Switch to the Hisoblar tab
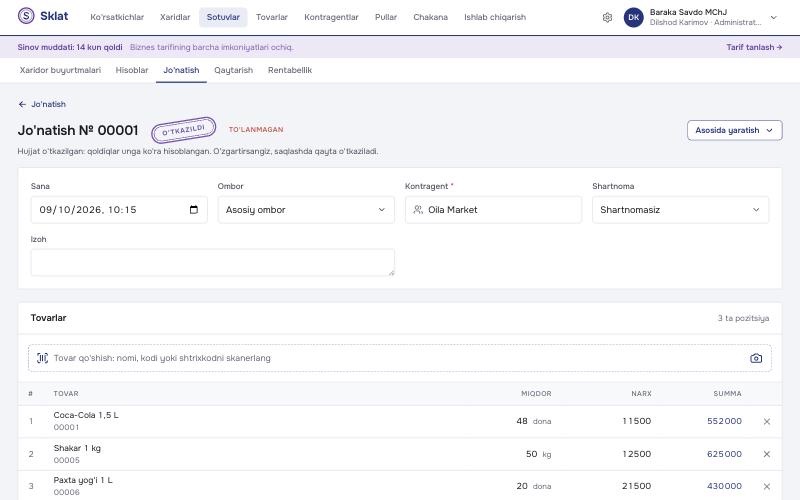 (x=132, y=70)
